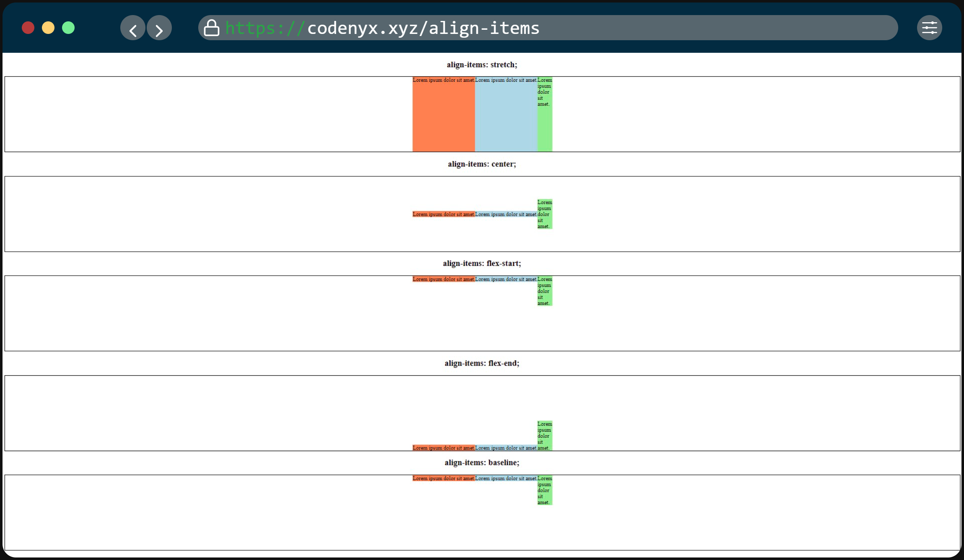Click the 'align-items: stretch;' heading
The width and height of the screenshot is (964, 560).
[x=482, y=65]
